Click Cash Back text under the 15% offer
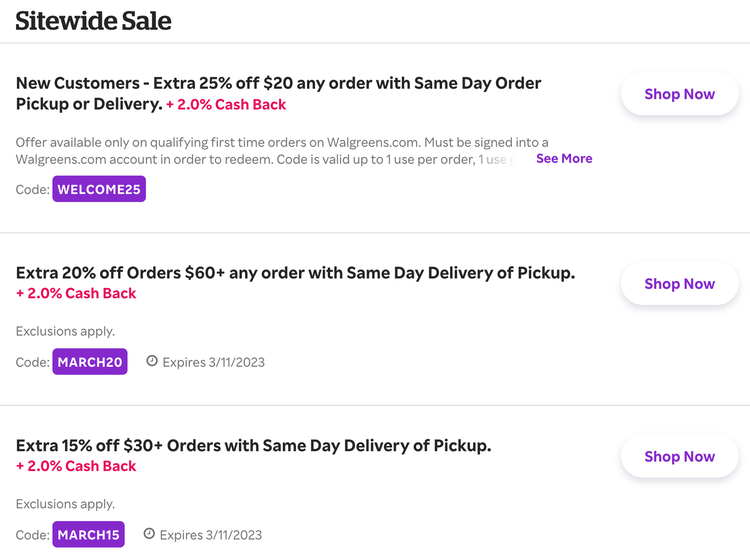Screen dimensions: 750x556 pyautogui.click(x=76, y=466)
